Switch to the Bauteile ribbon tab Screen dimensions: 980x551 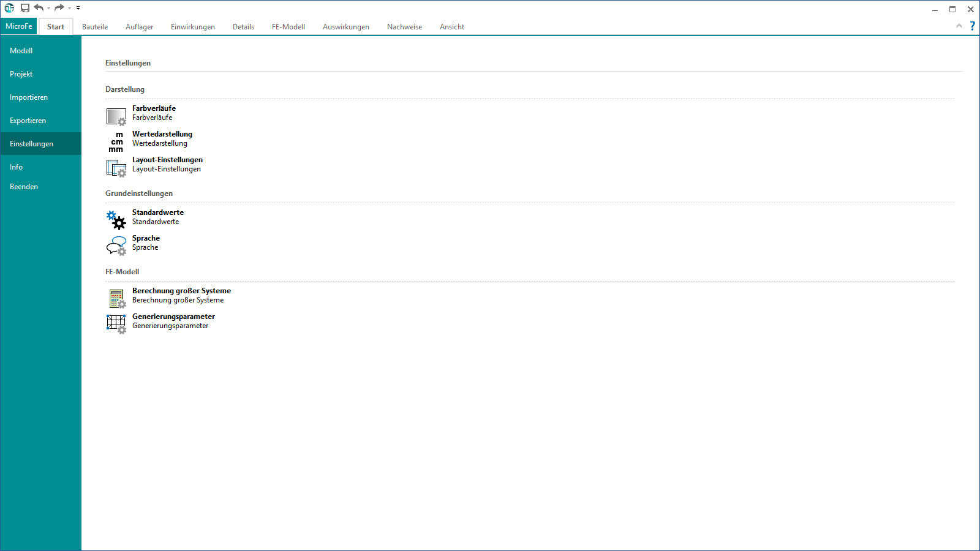click(95, 27)
